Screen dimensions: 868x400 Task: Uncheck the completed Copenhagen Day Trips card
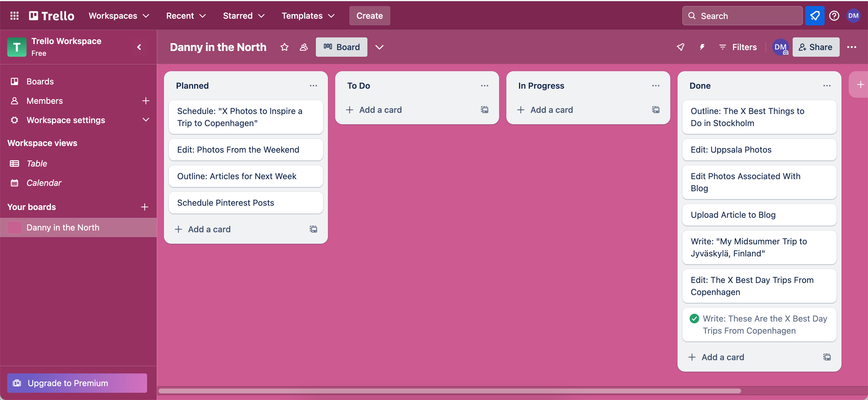pos(694,319)
